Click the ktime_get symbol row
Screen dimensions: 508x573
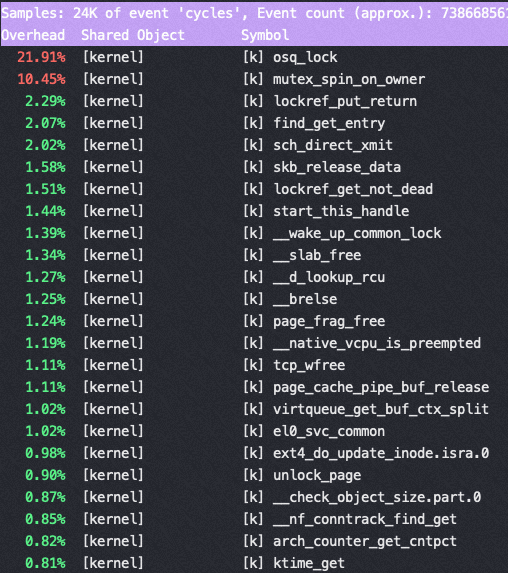tap(254, 563)
